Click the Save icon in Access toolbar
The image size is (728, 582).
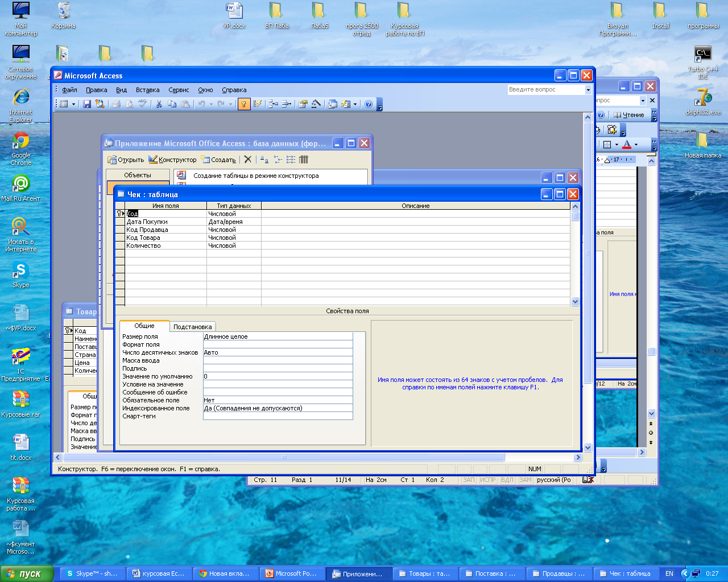pos(87,104)
